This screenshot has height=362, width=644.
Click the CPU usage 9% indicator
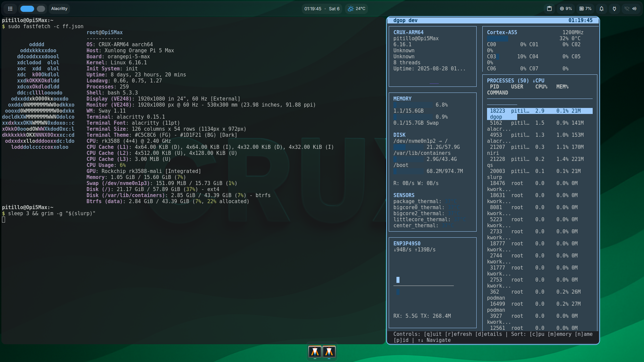(x=566, y=9)
